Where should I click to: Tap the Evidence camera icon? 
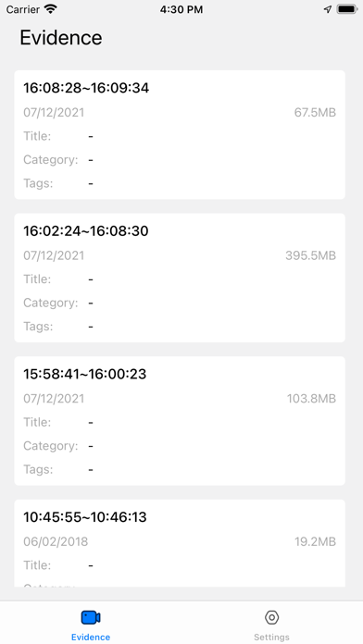tap(91, 617)
